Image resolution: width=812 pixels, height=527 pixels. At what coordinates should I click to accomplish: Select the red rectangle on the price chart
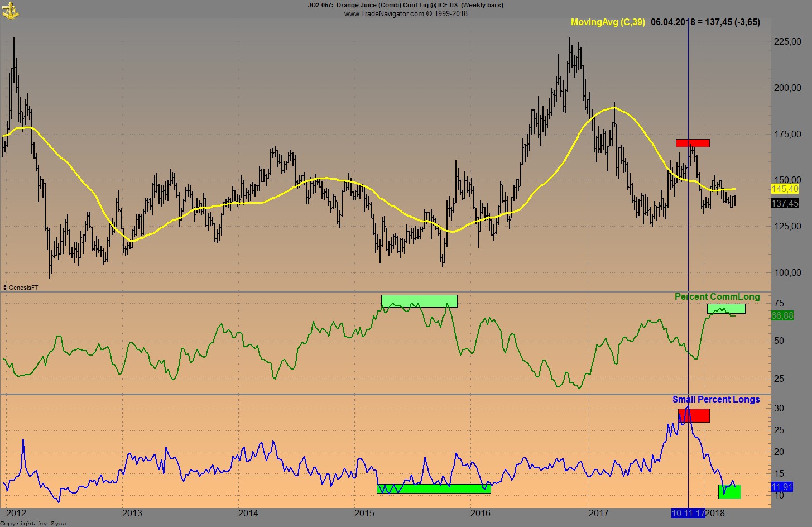[x=693, y=143]
